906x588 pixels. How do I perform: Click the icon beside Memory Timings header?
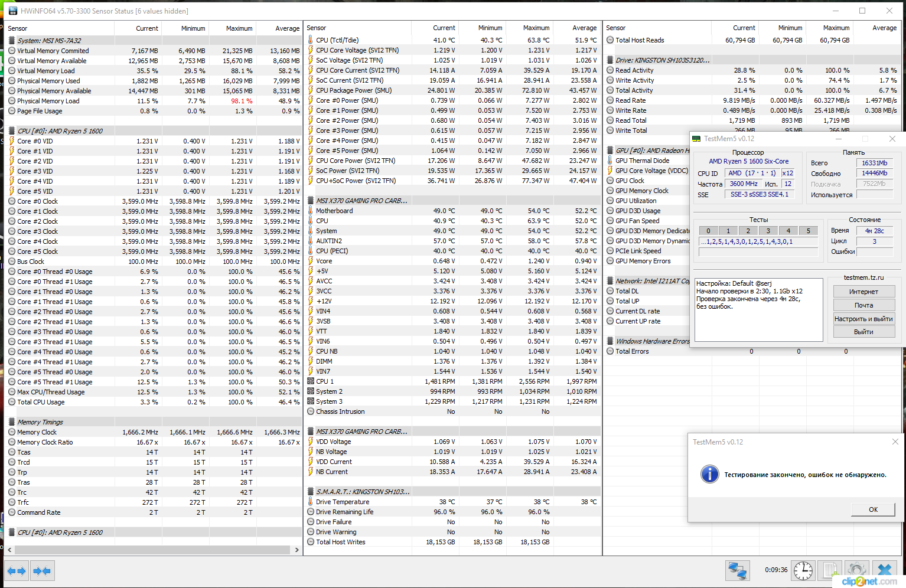click(12, 422)
